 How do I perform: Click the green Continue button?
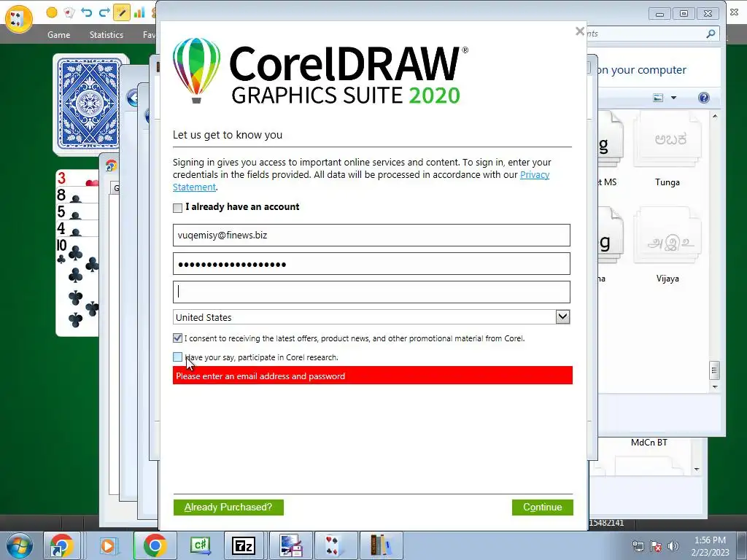coord(543,507)
